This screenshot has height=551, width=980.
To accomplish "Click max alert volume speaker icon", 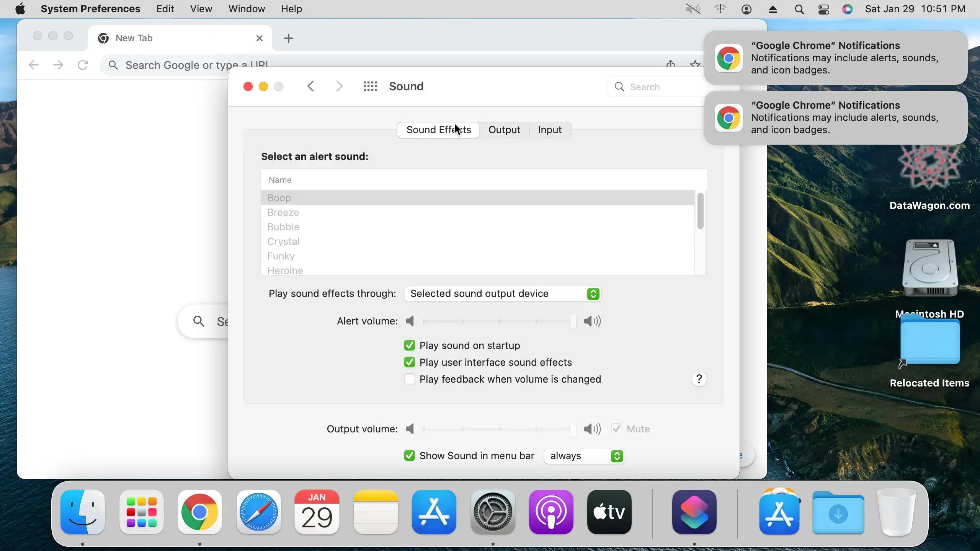I will click(x=592, y=321).
